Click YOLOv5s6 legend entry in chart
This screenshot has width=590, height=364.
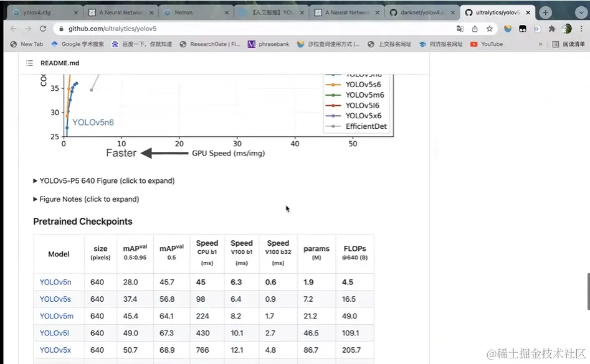(354, 85)
